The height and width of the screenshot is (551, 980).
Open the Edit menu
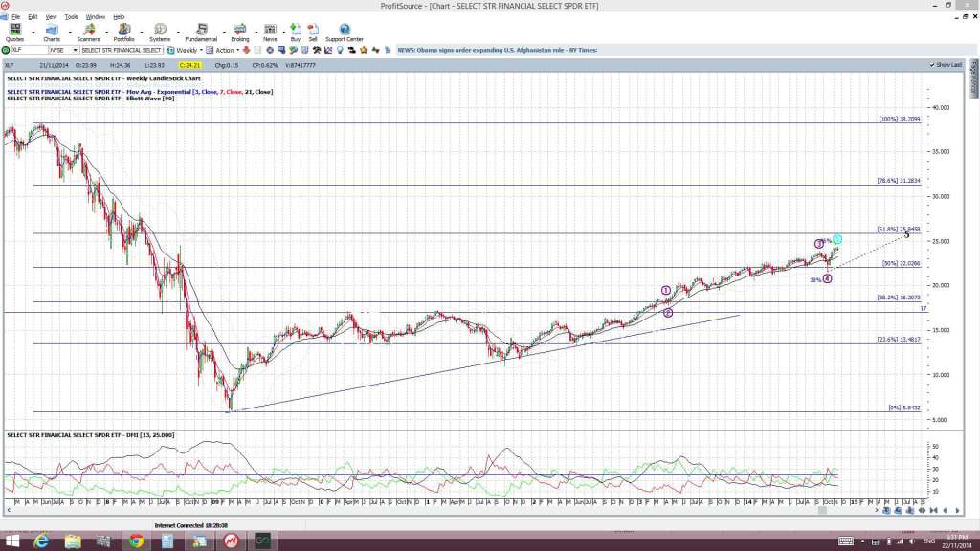pos(33,17)
